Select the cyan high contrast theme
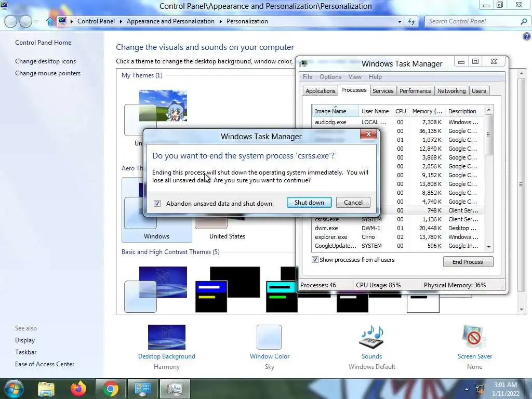 [282, 289]
